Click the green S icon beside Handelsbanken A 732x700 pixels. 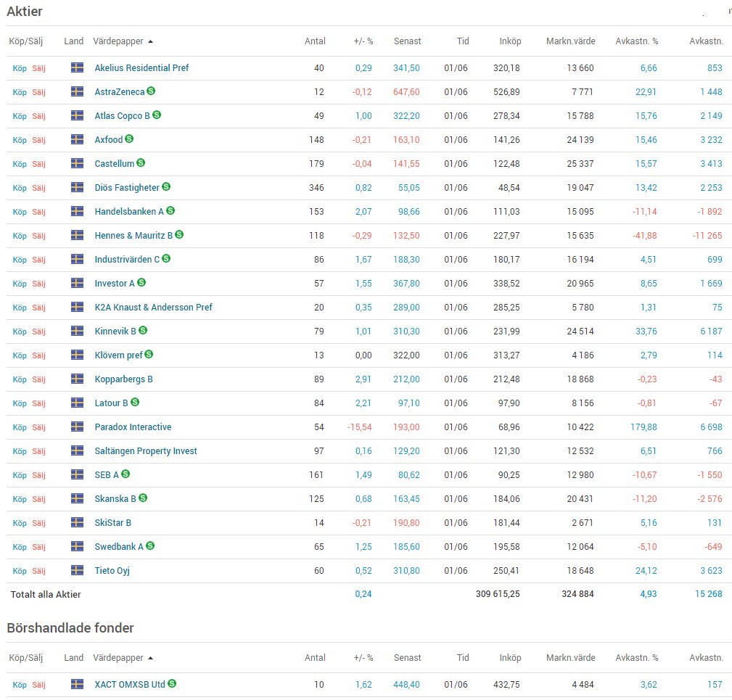(170, 211)
